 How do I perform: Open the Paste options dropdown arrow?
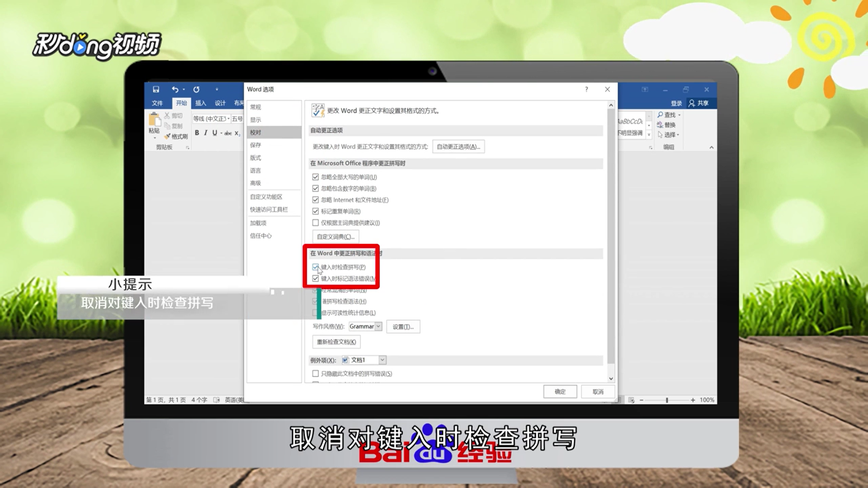click(x=154, y=137)
